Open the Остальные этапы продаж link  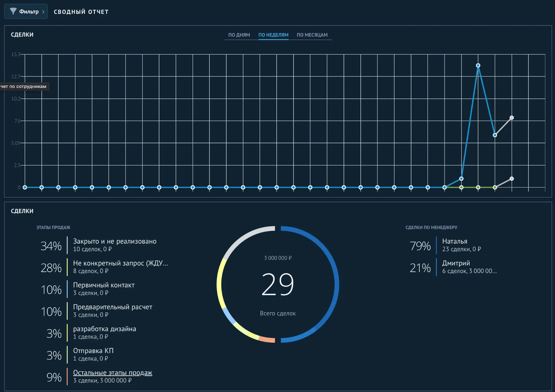pos(112,373)
